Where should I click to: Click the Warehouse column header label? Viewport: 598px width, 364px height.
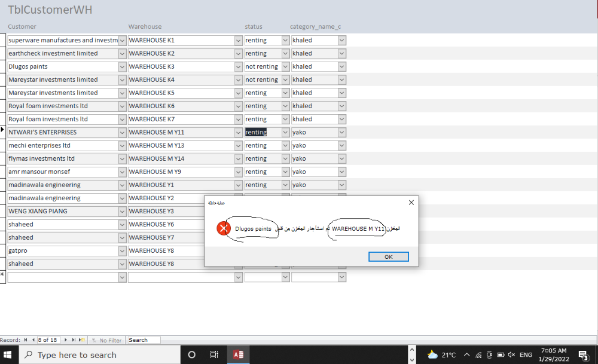click(145, 26)
